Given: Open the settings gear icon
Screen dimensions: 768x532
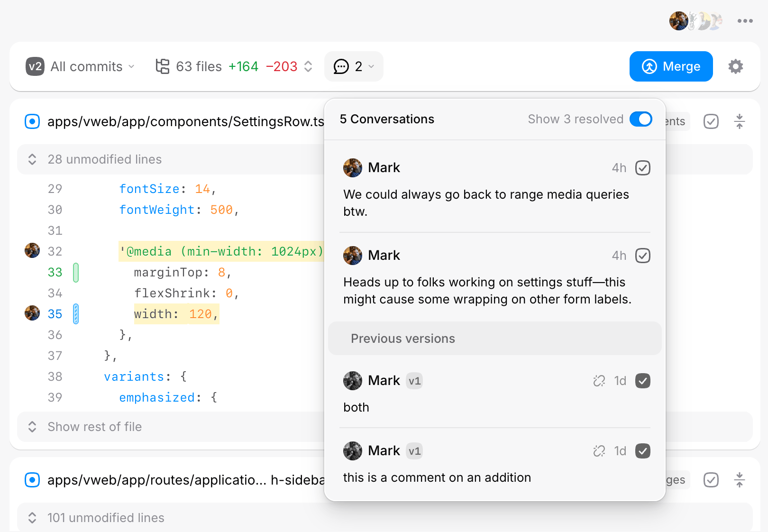Looking at the screenshot, I should (735, 66).
